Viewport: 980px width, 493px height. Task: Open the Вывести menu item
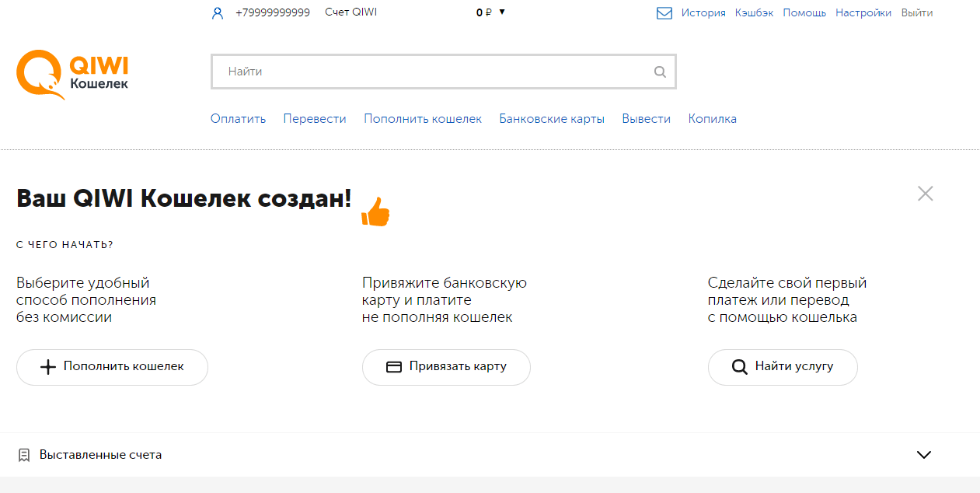tap(647, 119)
